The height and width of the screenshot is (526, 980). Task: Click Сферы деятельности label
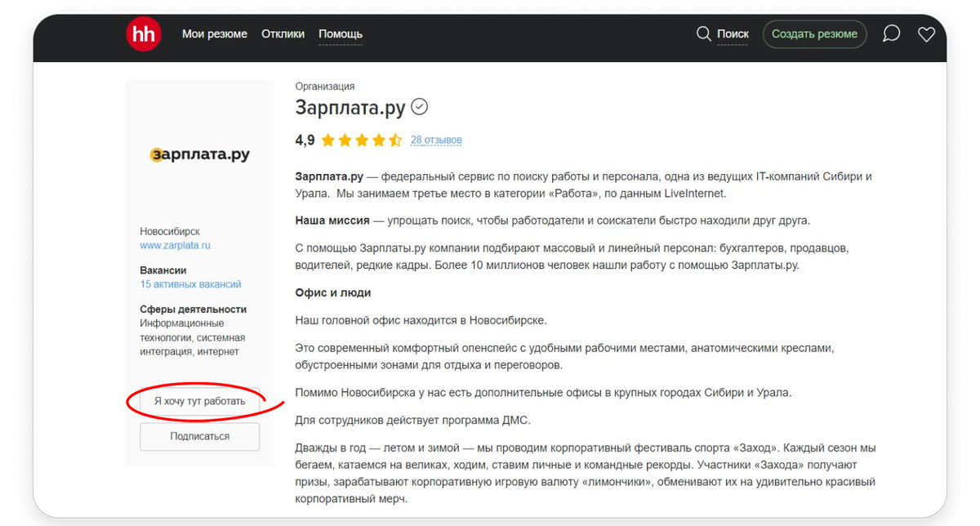[x=193, y=310]
